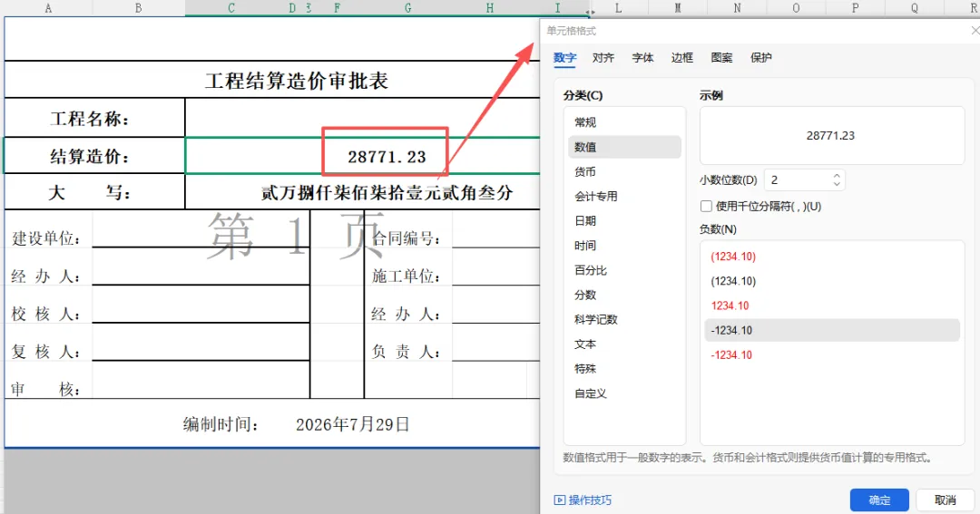Viewport: 980px width, 514px height.
Task: Select 贰万捌仟柒佰柒拾壹元贰角叁分 cell
Action: pyautogui.click(x=386, y=192)
